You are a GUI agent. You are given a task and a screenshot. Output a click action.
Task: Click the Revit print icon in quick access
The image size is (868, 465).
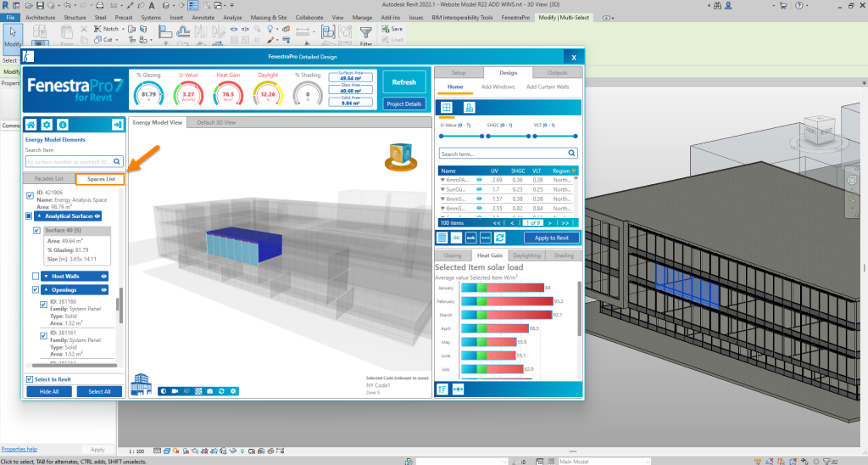pyautogui.click(x=100, y=6)
